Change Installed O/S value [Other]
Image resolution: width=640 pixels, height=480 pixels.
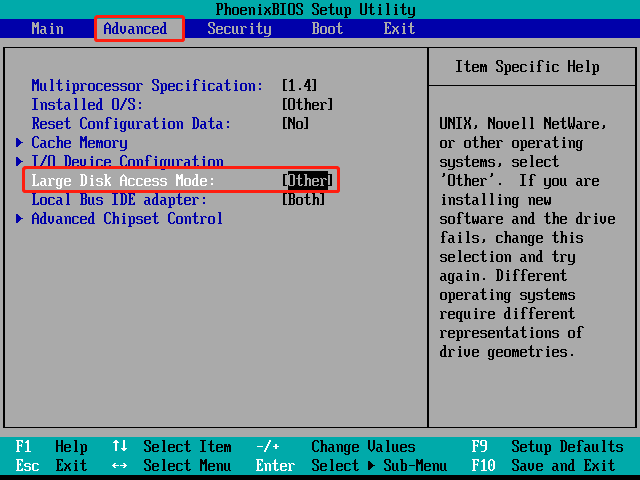tap(307, 104)
